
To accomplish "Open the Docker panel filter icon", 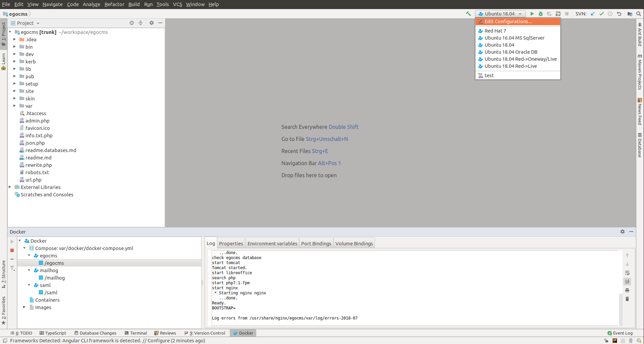I will pyautogui.click(x=12, y=268).
